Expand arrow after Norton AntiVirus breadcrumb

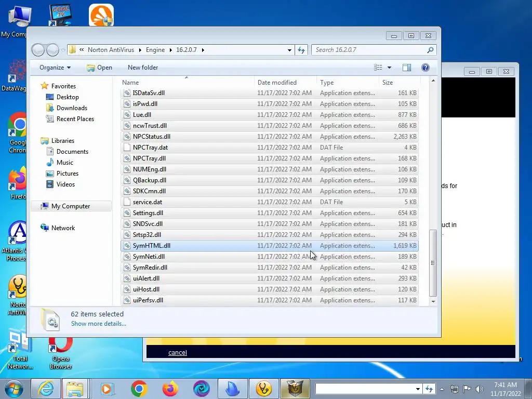(140, 50)
